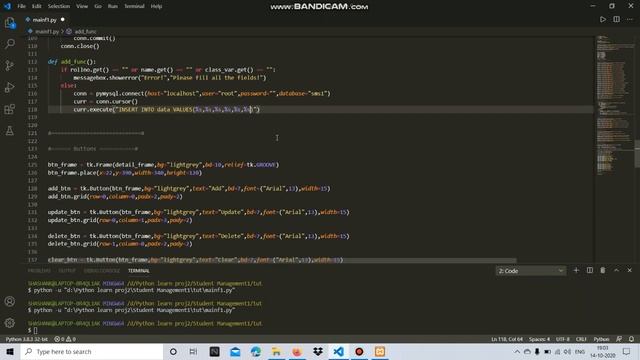
Task: Create a new terminal with plus icon
Action: tap(576, 270)
